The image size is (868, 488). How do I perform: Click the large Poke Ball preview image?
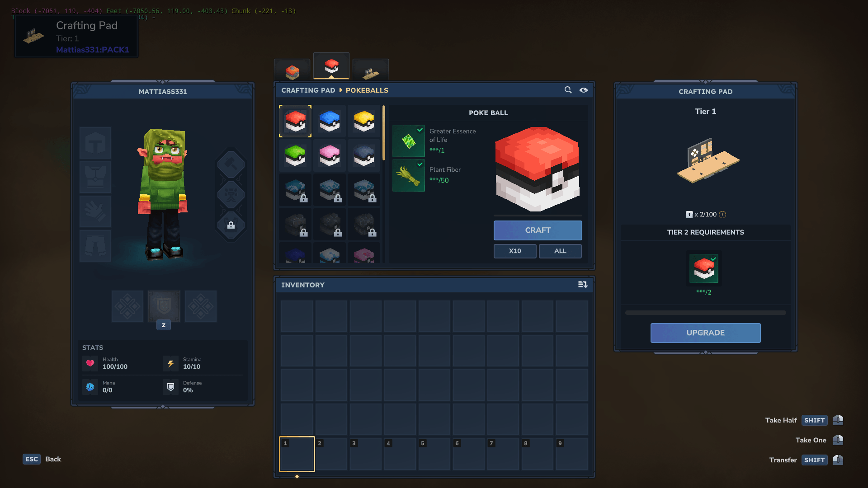538,169
